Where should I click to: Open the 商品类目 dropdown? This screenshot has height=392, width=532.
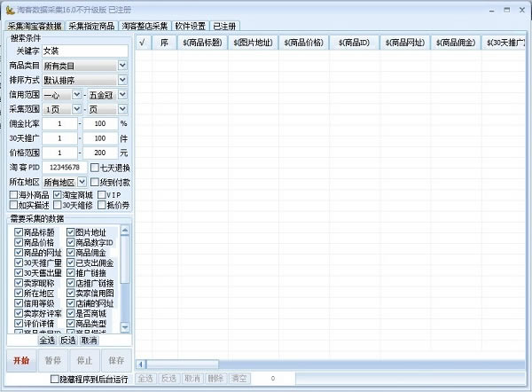coord(122,65)
